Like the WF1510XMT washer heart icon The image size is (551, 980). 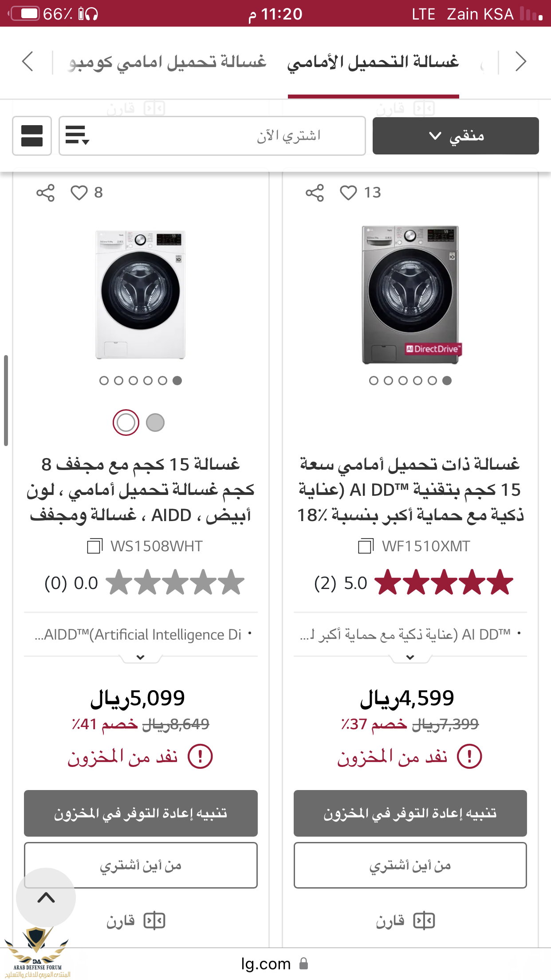(x=348, y=193)
